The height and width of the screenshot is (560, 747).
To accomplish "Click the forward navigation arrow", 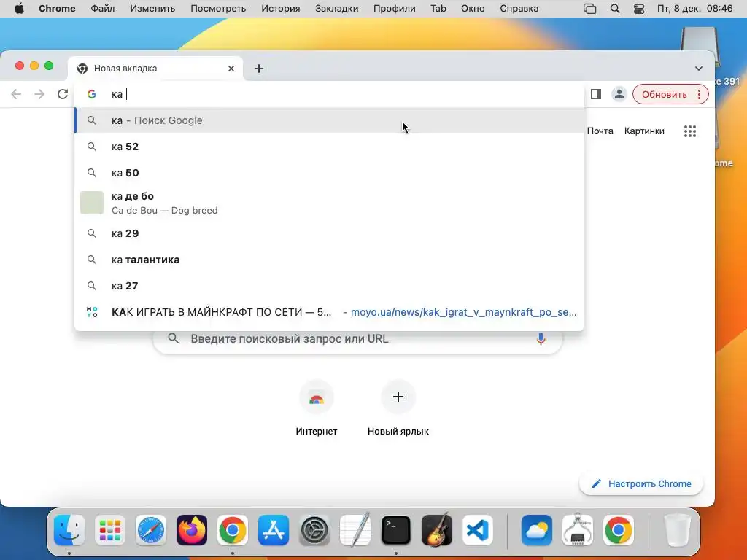I will 39,94.
